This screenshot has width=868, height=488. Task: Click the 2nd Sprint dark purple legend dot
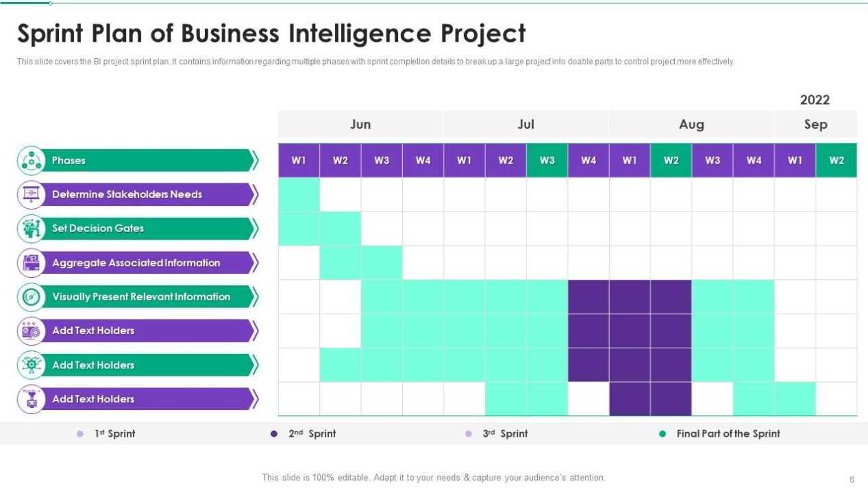(x=274, y=434)
